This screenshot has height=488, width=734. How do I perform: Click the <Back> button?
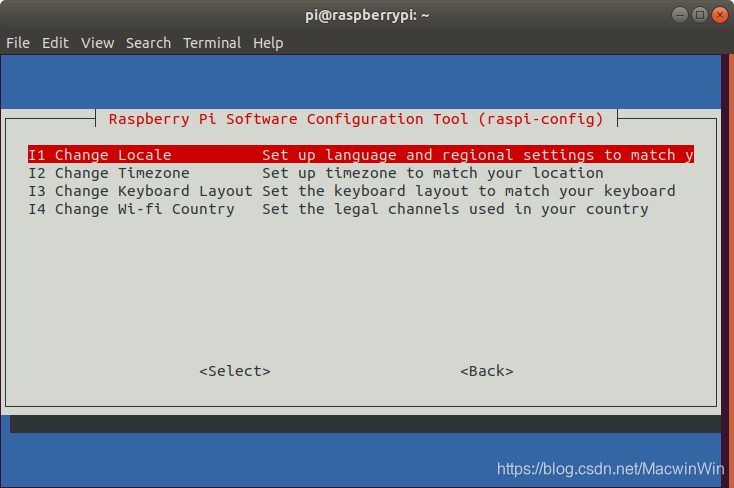tap(487, 371)
